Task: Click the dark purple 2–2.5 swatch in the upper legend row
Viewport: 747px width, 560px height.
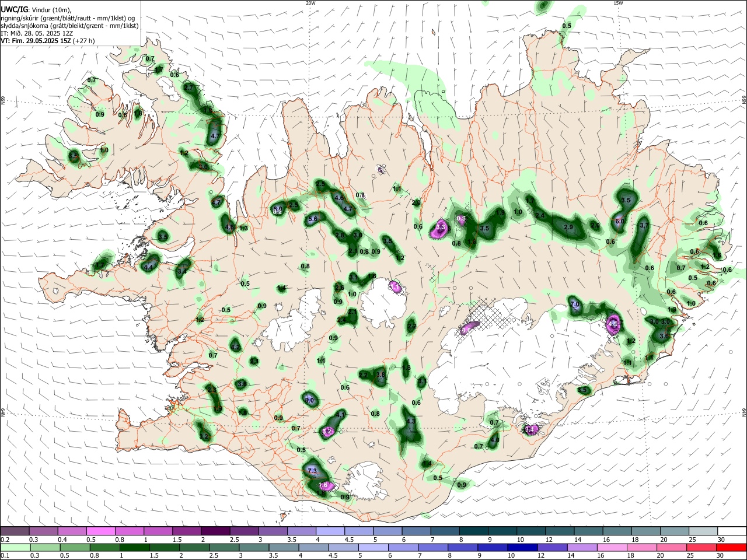Action: 215,531
